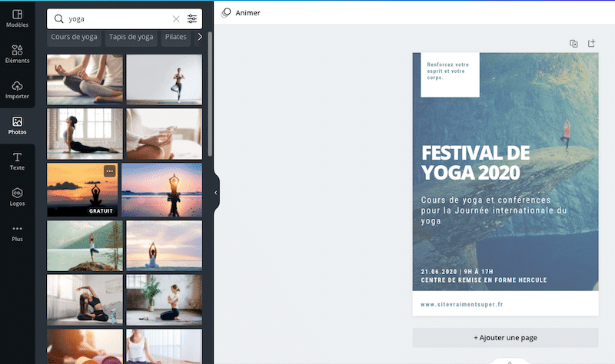Screen dimensions: 615x364
Task: Select the GRATUIT sunset silhouette photo
Action: tap(82, 190)
